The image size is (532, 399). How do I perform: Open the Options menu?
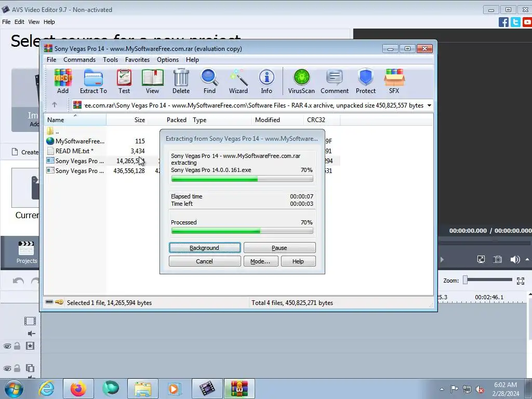(168, 60)
